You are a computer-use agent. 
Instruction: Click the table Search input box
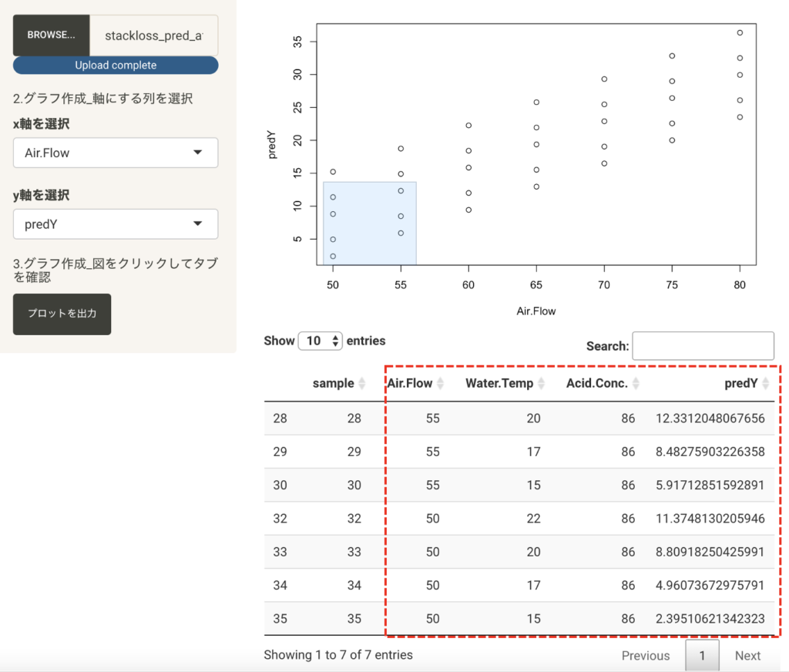[703, 346]
